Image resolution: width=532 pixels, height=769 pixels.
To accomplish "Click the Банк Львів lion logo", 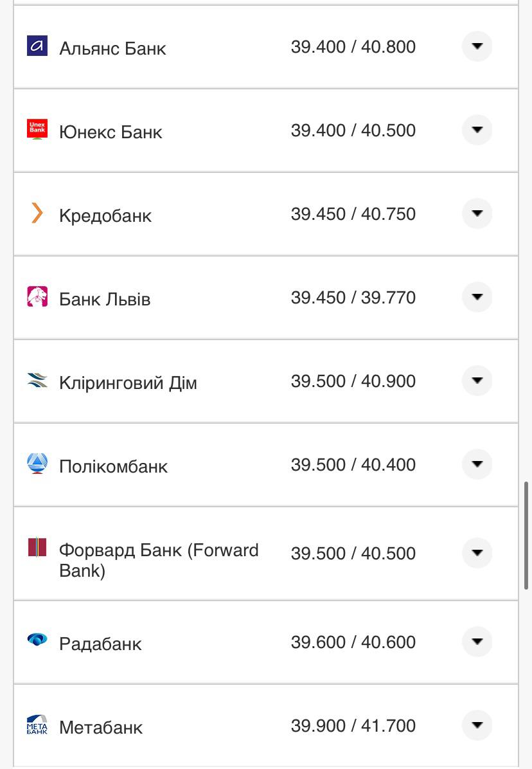I will coord(37,296).
